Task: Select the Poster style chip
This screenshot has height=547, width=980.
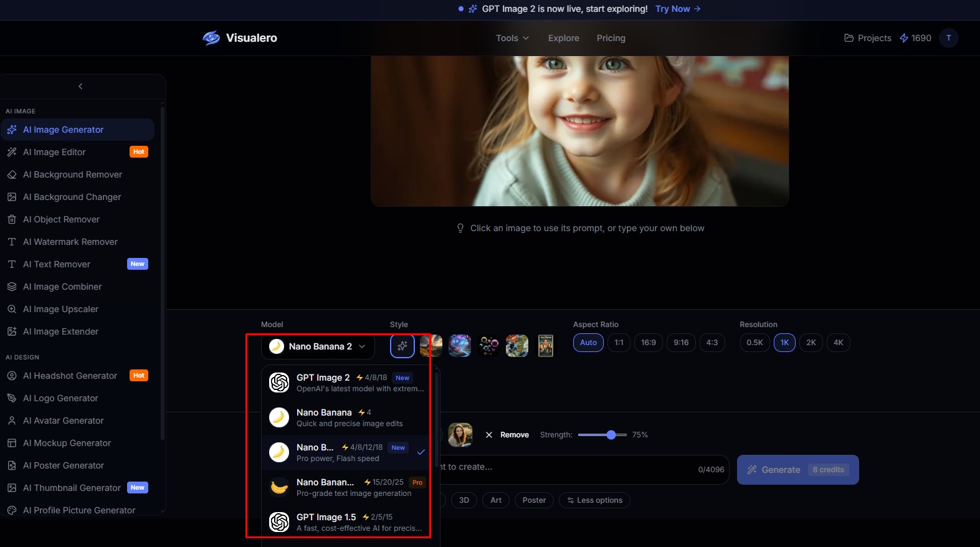Action: point(534,500)
